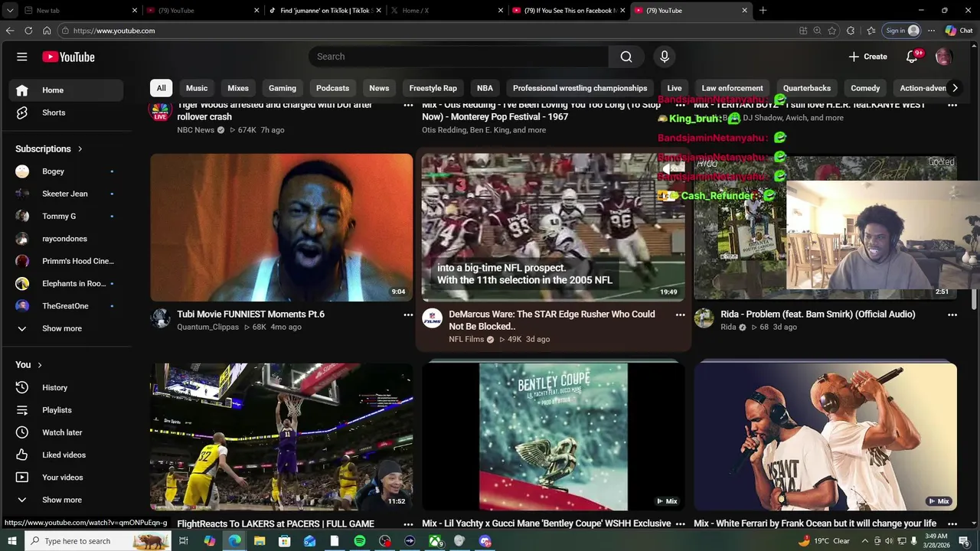This screenshot has width=980, height=551.
Task: Open options menu for Rida Problem video
Action: click(952, 315)
